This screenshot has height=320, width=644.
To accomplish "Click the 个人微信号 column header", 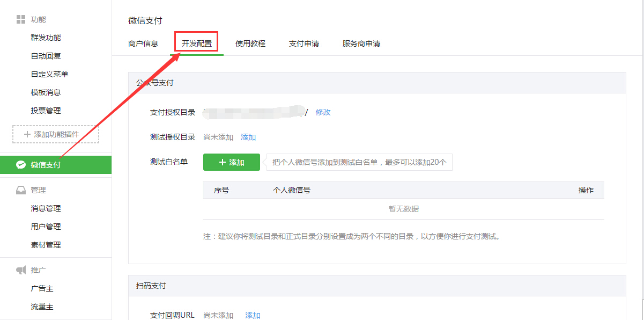I will coord(292,190).
